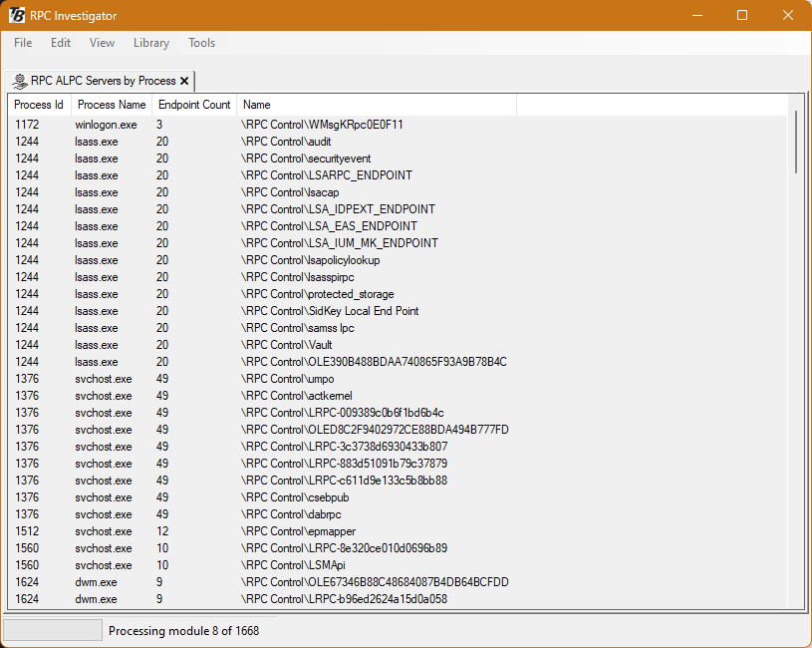Click the RPC Investigator app icon in title bar
812x648 pixels.
[17, 16]
